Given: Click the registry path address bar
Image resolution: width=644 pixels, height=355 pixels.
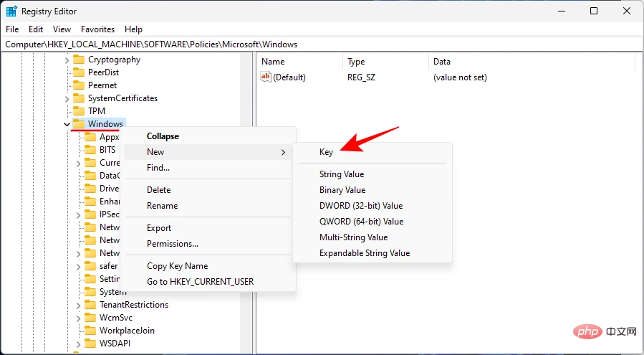Looking at the screenshot, I should tap(322, 44).
